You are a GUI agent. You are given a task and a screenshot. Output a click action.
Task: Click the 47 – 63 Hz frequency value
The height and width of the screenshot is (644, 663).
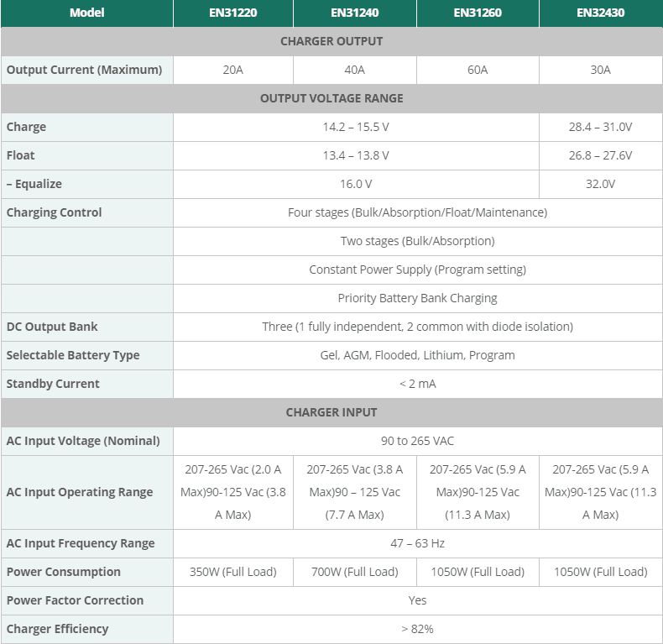[417, 543]
